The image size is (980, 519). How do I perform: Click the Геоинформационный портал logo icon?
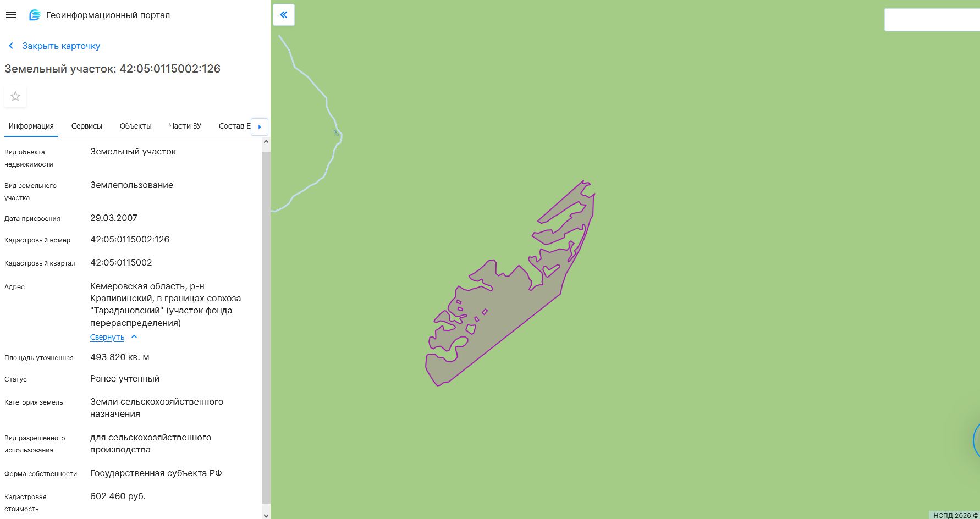[35, 15]
